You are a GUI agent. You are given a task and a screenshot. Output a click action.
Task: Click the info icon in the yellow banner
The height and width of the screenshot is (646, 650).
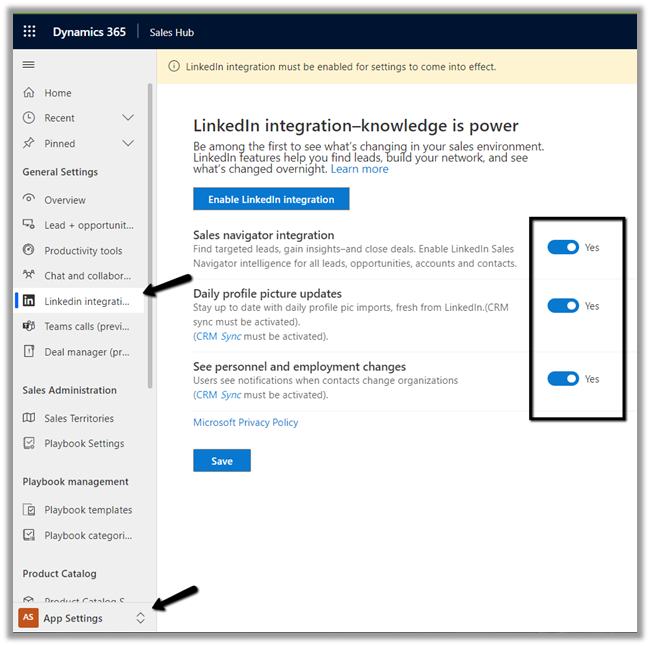pos(174,66)
